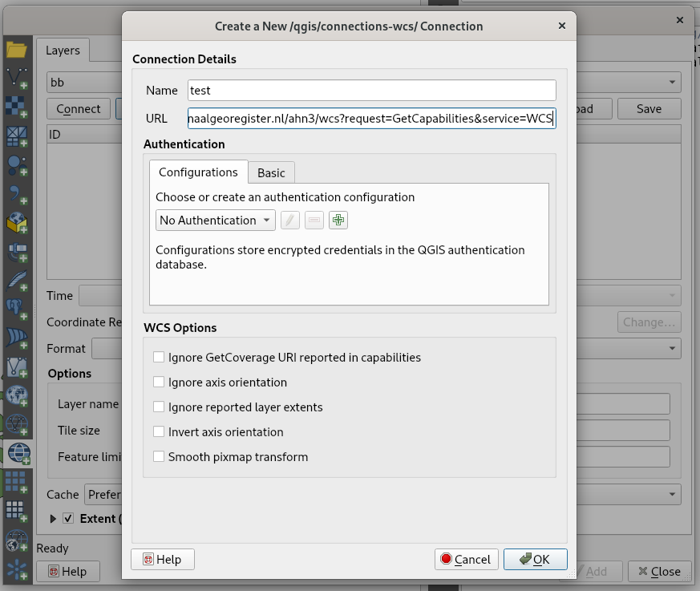
Task: Open Help in the connection dialog
Action: 163,559
